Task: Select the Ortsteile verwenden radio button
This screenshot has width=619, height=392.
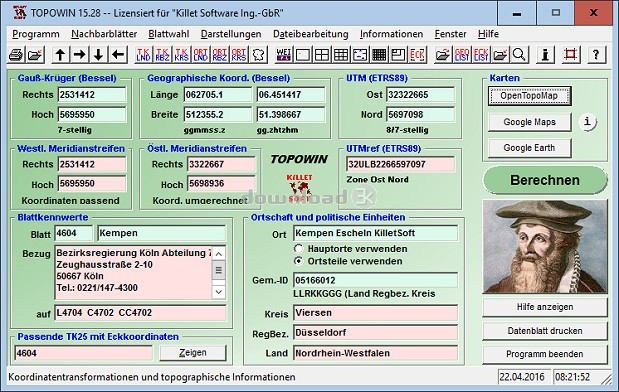Action: pyautogui.click(x=299, y=261)
